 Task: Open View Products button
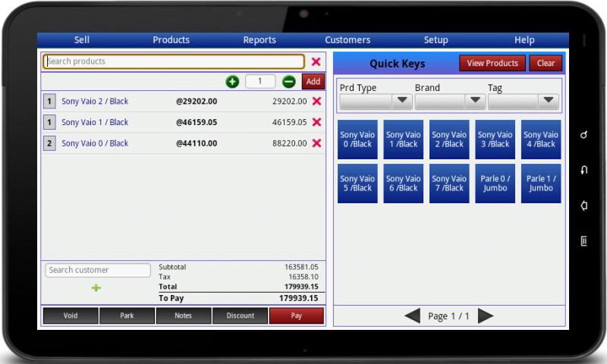click(x=492, y=63)
